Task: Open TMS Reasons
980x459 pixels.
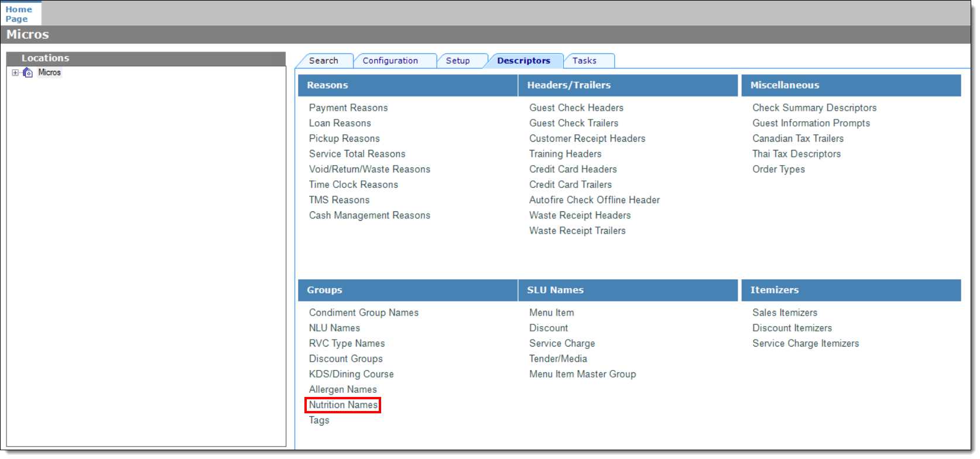Action: (340, 200)
